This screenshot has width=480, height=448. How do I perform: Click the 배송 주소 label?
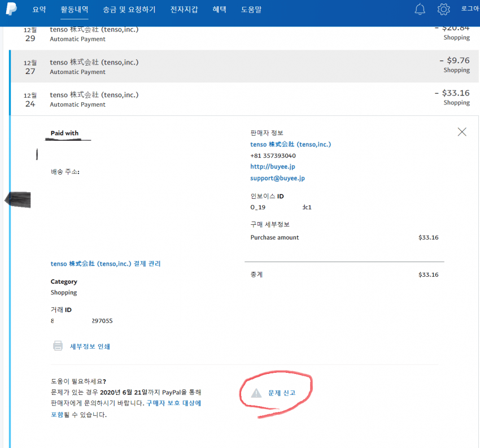[65, 172]
